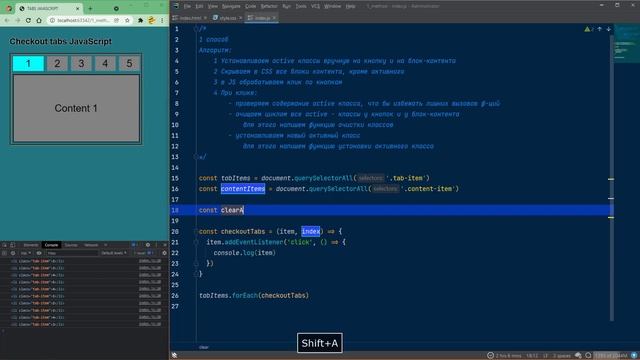Show more DevTools tabs
Image resolution: width=640 pixels, height=360 pixels.
point(106,245)
